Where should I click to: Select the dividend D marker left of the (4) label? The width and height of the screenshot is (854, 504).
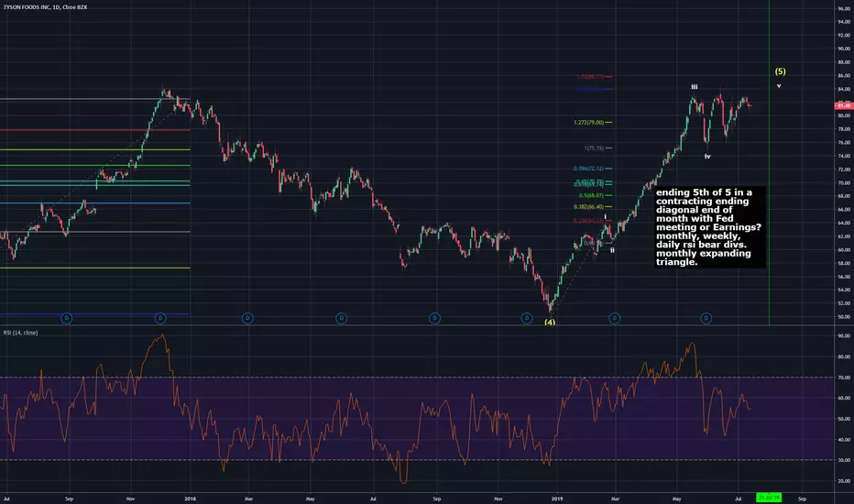[527, 318]
